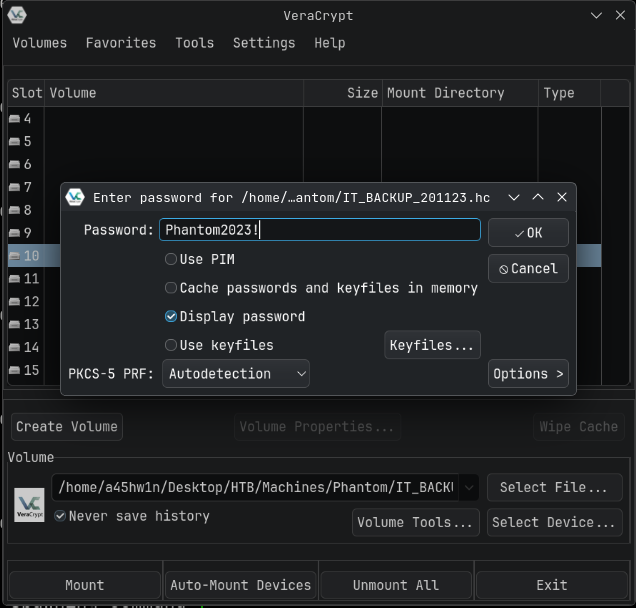Screen dimensions: 636x608
Task: Select the drive icon for slot 7
Action: click(14, 188)
